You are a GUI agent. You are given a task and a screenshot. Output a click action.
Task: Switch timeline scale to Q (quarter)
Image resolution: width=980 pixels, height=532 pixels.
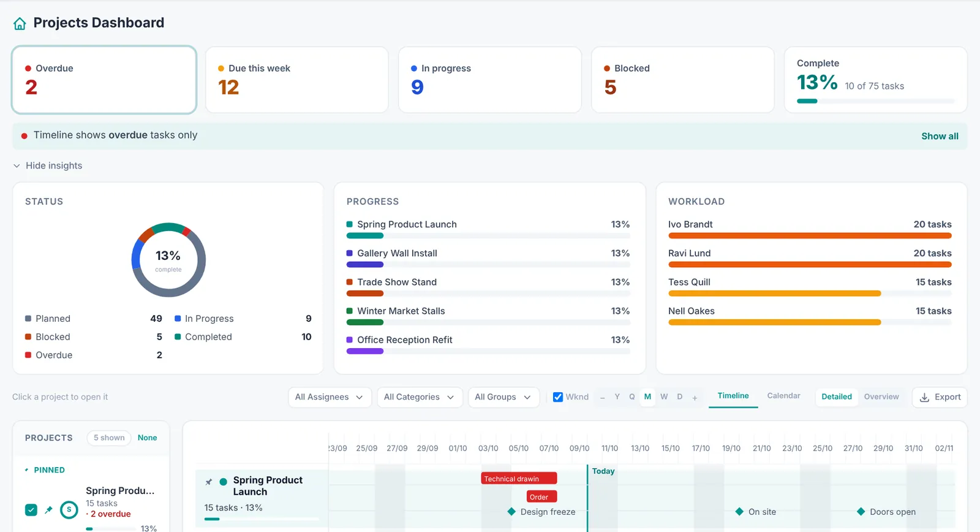pyautogui.click(x=632, y=397)
